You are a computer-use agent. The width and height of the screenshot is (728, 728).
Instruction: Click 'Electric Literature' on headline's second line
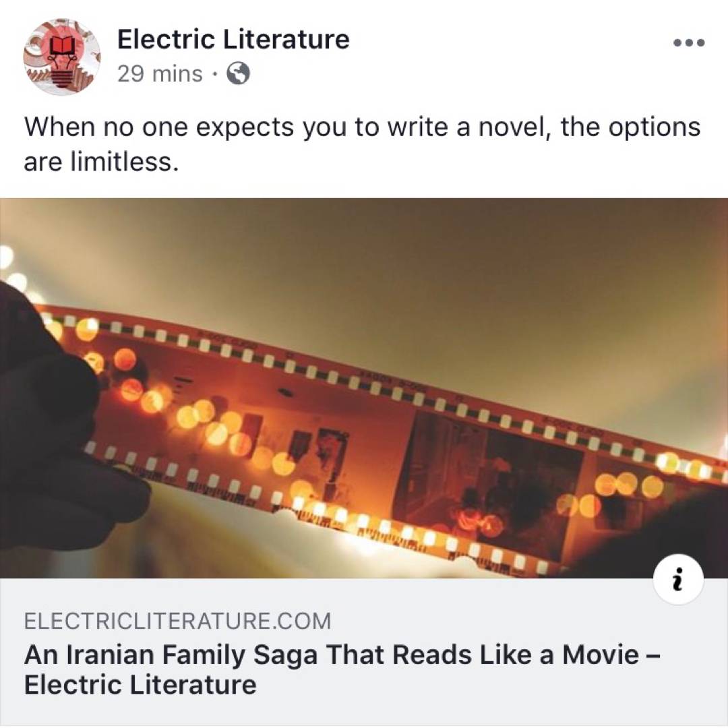click(x=140, y=685)
